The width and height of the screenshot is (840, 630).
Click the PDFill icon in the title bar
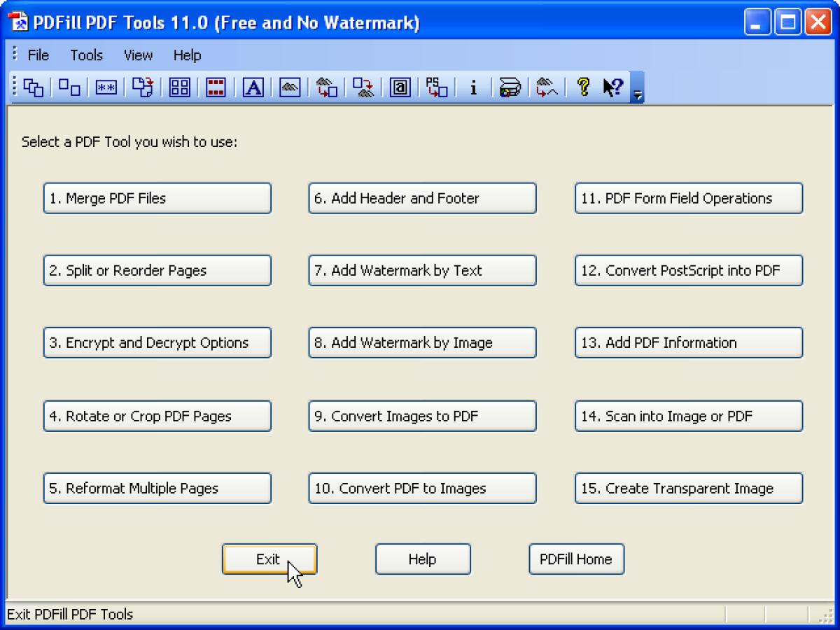pos(19,22)
